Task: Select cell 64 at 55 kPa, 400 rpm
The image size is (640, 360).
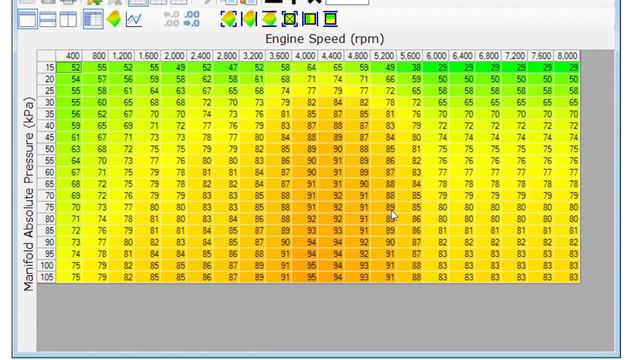Action: pyautogui.click(x=69, y=161)
